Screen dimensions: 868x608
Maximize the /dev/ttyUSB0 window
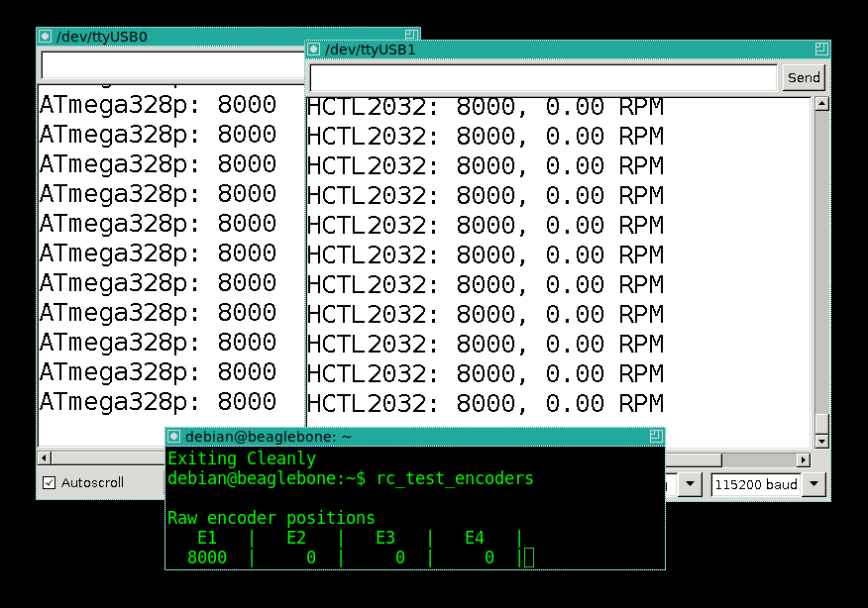pyautogui.click(x=411, y=35)
